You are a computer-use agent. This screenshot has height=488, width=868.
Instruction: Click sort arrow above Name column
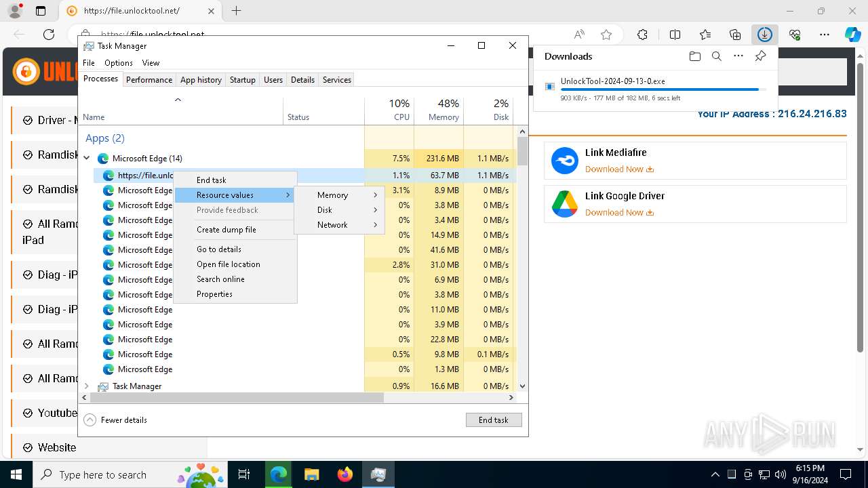(x=178, y=100)
